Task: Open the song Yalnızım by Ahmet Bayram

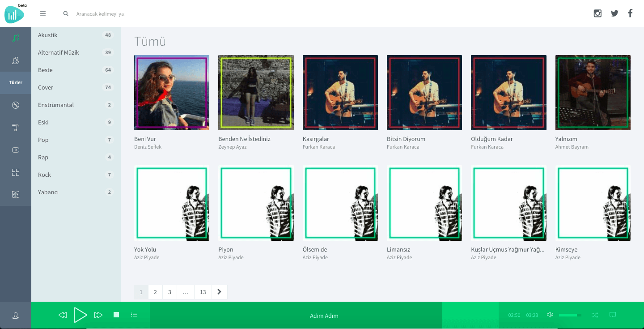Action: 593,93
